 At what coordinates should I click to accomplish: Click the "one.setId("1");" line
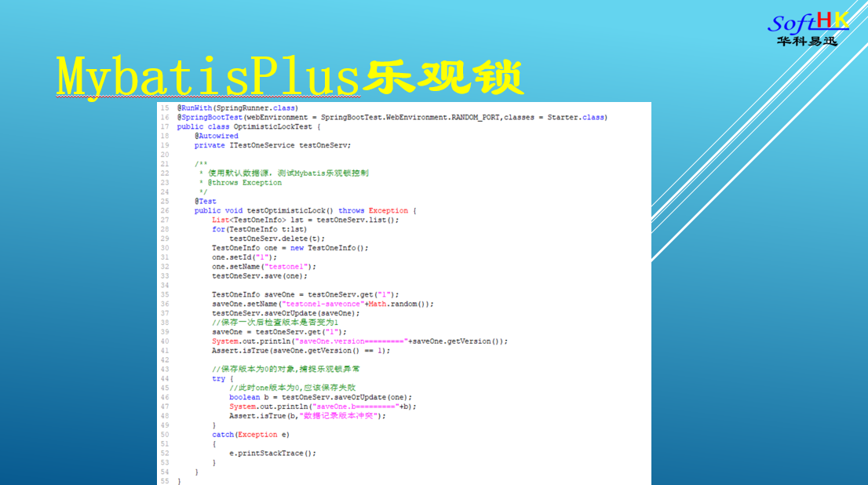244,257
